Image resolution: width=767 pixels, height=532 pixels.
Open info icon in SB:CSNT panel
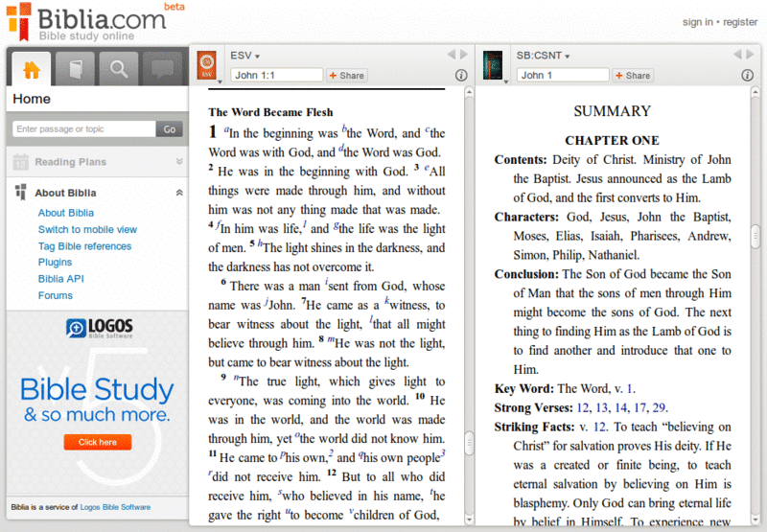tap(747, 75)
